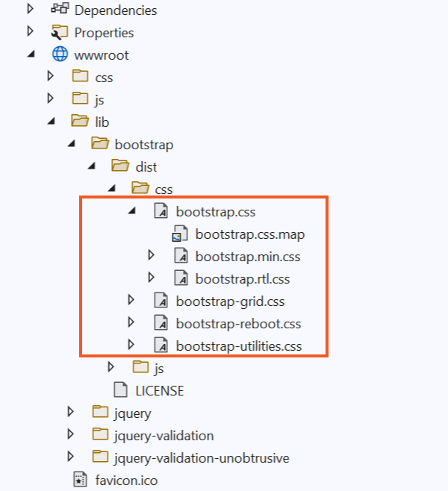Click the dist css open-folder icon
The image size is (448, 491).
(x=140, y=187)
